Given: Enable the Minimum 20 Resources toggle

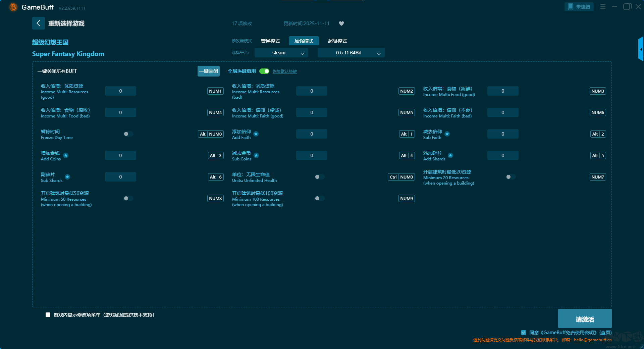Looking at the screenshot, I should coord(511,177).
